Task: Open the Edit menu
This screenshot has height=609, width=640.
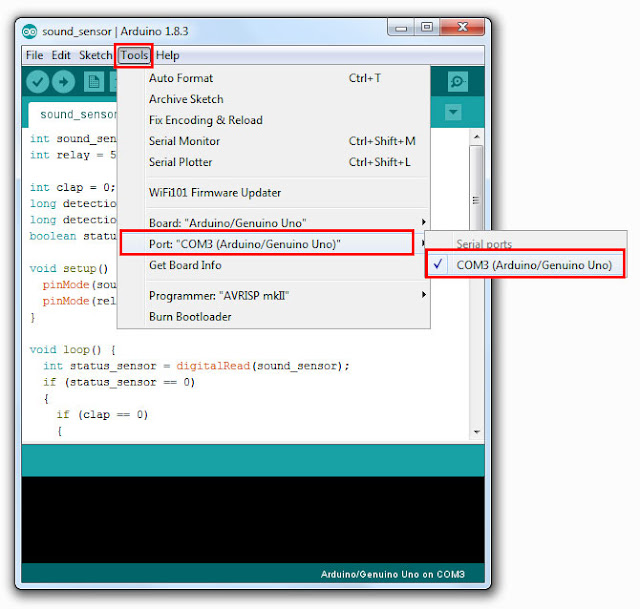Action: 61,55
